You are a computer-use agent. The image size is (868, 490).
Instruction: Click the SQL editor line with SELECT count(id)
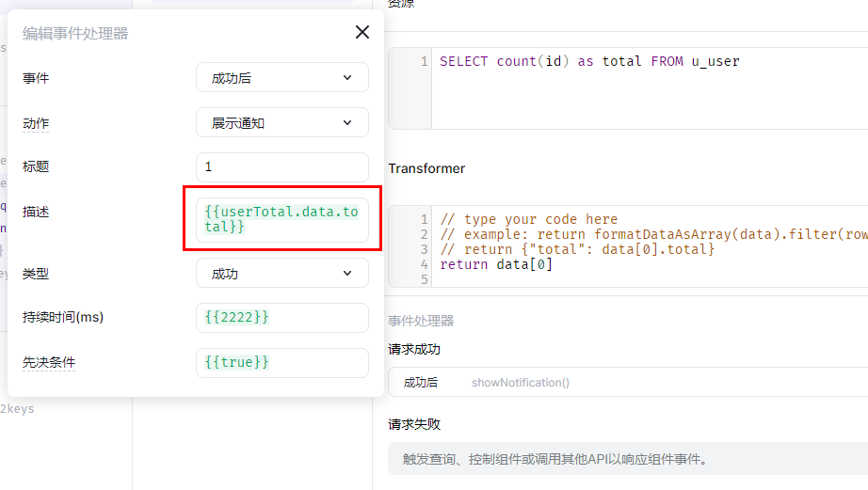click(x=589, y=61)
